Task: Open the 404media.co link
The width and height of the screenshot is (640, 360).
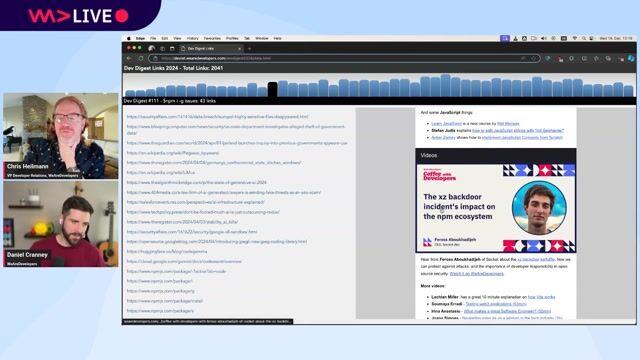Action: tap(224, 192)
